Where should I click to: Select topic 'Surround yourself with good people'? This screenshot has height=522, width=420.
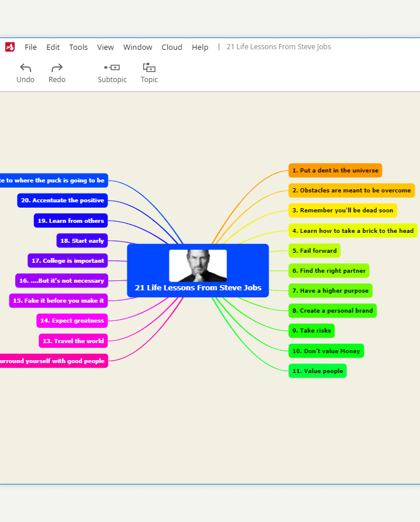click(54, 361)
